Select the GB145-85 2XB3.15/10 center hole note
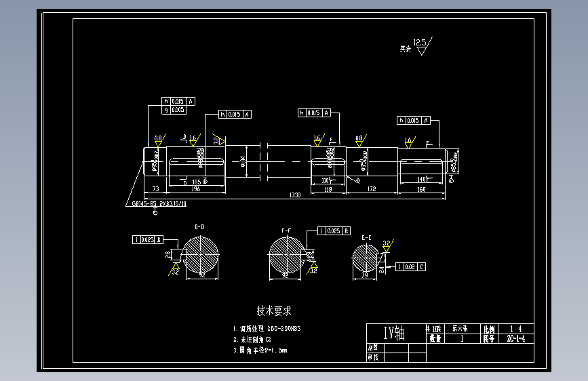The width and height of the screenshot is (588, 381). click(x=159, y=203)
